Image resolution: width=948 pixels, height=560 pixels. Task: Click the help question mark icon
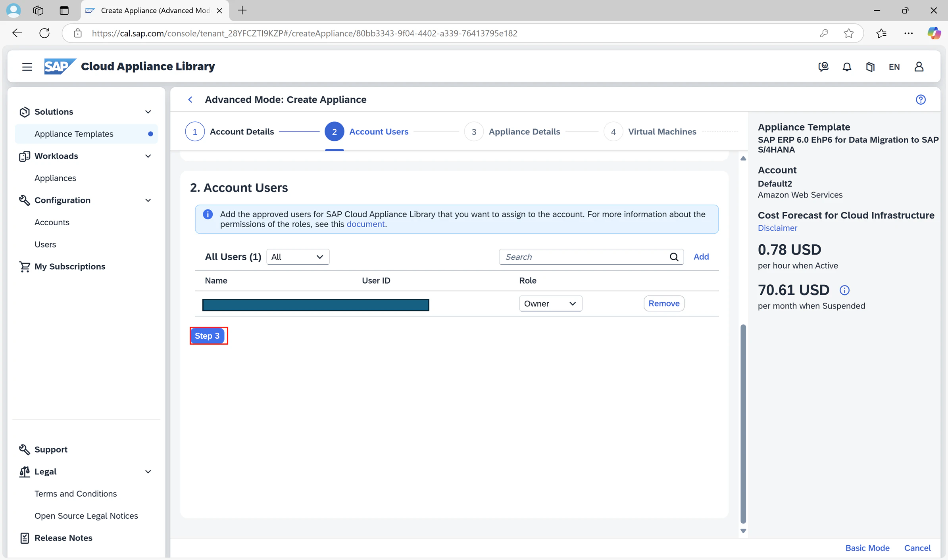coord(921,100)
